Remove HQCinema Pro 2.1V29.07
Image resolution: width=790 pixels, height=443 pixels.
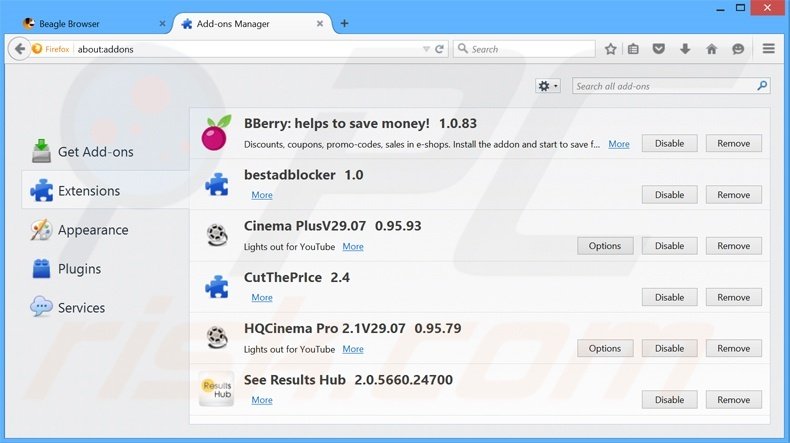[734, 348]
